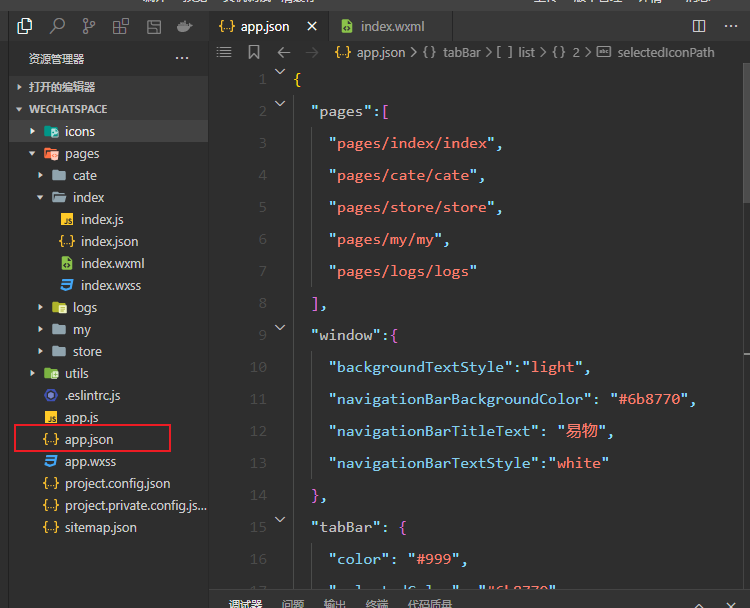This screenshot has width=750, height=608.
Task: Collapse the index folder
Action: pyautogui.click(x=109, y=197)
